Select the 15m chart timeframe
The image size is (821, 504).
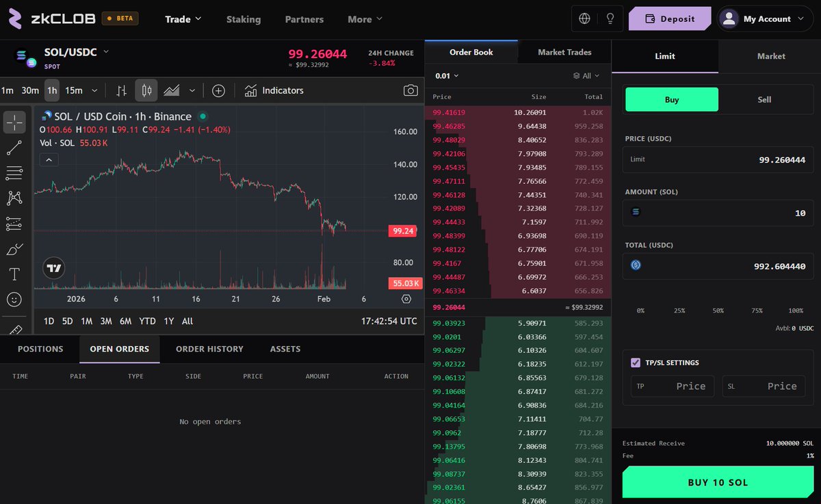click(x=74, y=90)
